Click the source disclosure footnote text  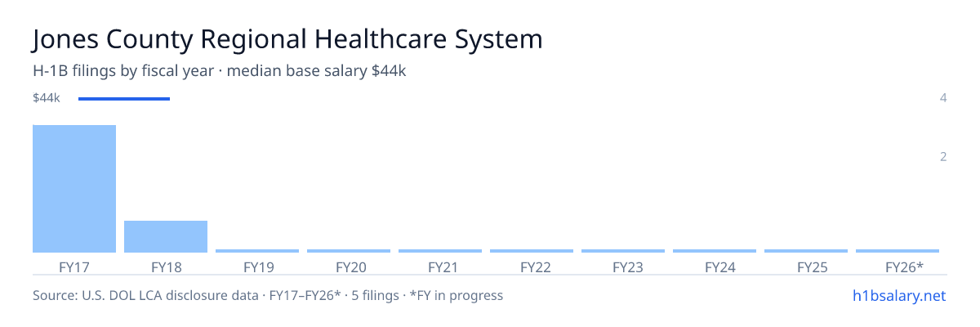[268, 295]
